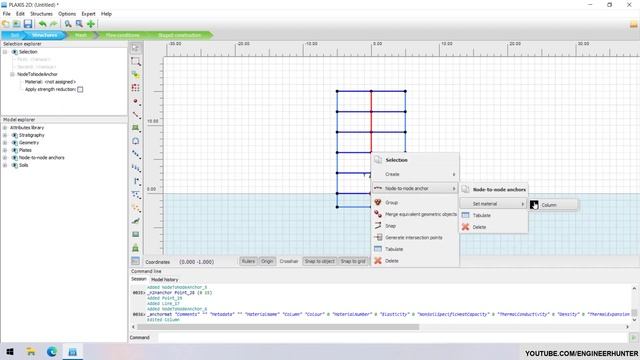Click Delete in Node-to-node anchors submenu
The image size is (640, 360).
(493, 227)
